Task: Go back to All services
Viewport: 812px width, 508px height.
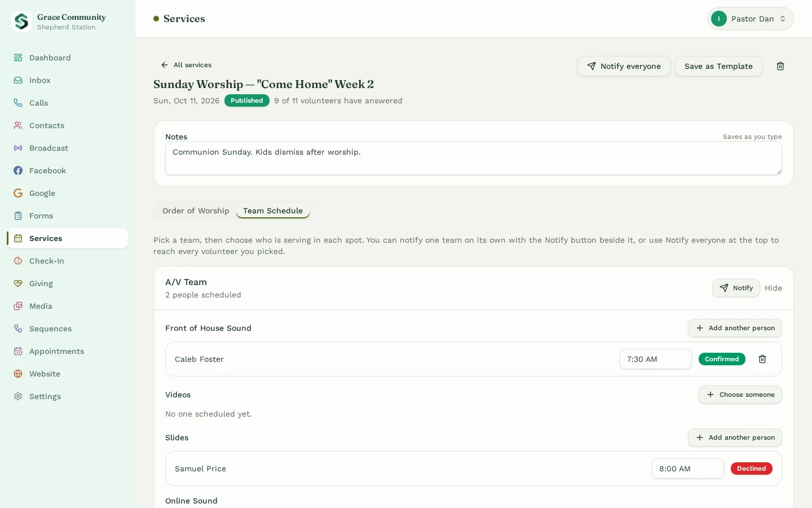Action: pos(186,65)
